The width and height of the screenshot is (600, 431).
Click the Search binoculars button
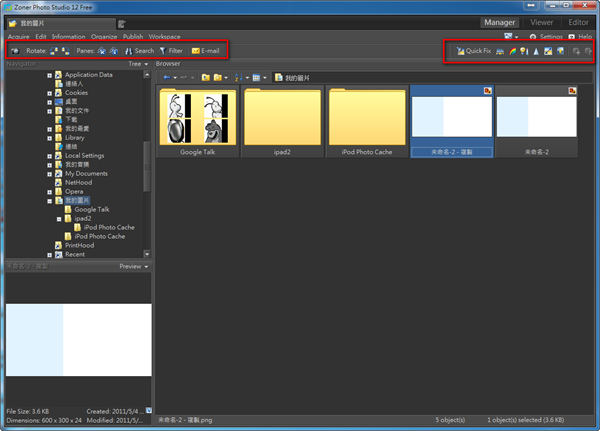coord(138,50)
